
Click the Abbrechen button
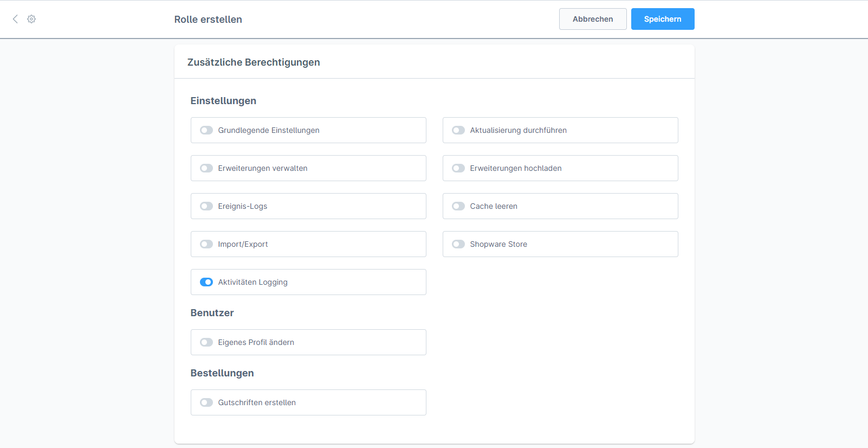pyautogui.click(x=593, y=19)
